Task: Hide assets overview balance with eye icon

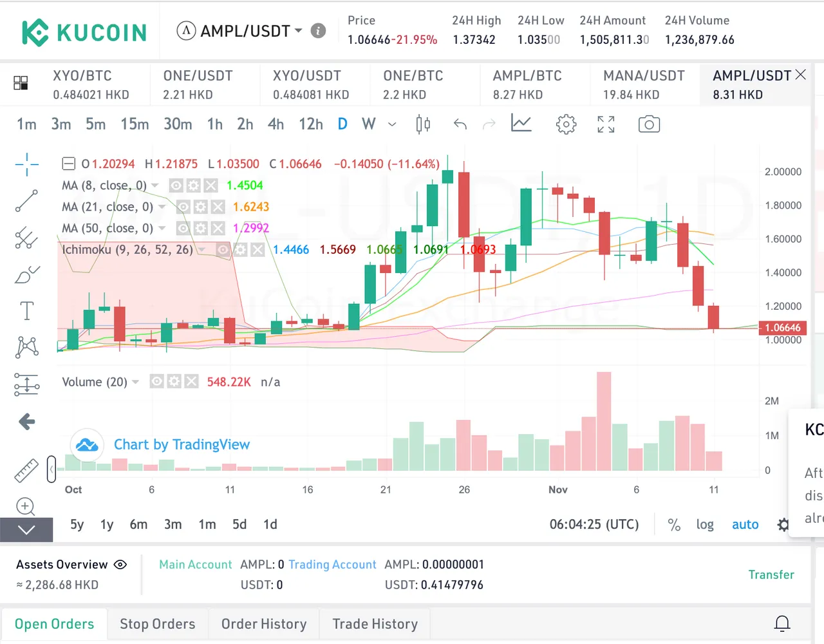Action: click(x=120, y=565)
